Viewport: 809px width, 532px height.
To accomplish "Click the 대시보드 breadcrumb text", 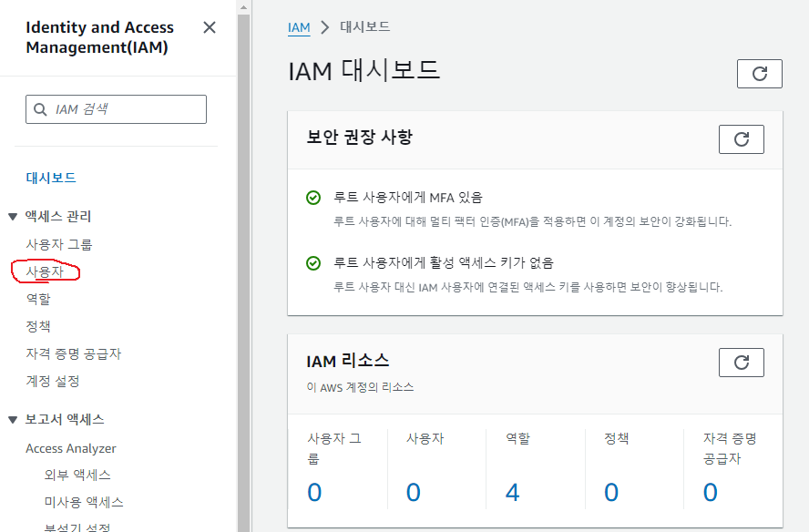I will point(364,26).
